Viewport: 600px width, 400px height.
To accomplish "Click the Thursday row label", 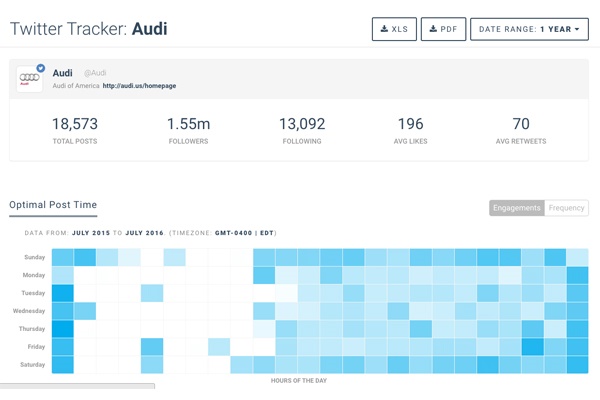I will click(x=32, y=329).
